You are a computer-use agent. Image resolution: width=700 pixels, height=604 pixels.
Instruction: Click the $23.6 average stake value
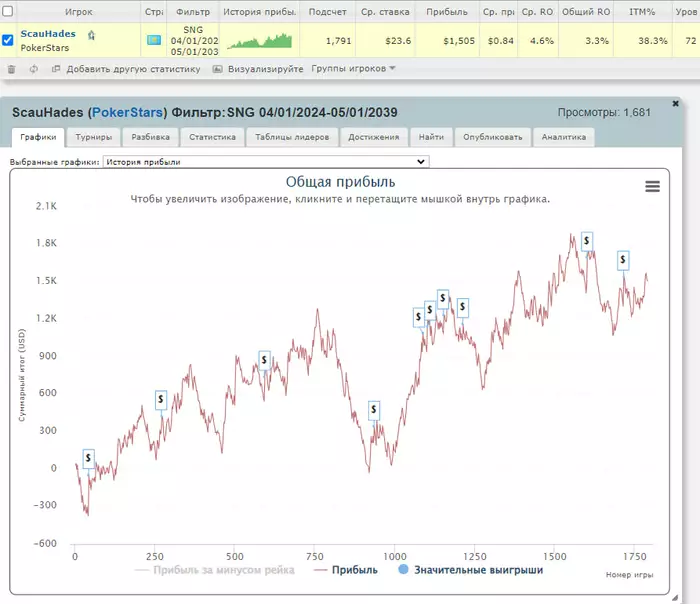(398, 41)
